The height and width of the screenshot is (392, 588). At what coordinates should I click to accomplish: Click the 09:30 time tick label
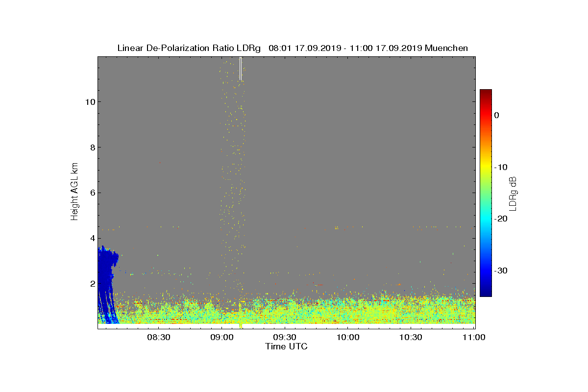click(x=285, y=337)
